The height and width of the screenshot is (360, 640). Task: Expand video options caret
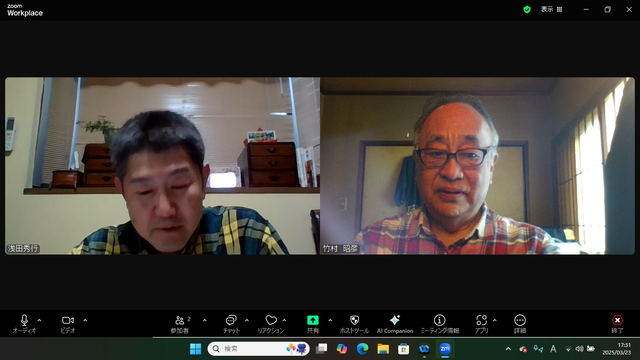point(85,320)
